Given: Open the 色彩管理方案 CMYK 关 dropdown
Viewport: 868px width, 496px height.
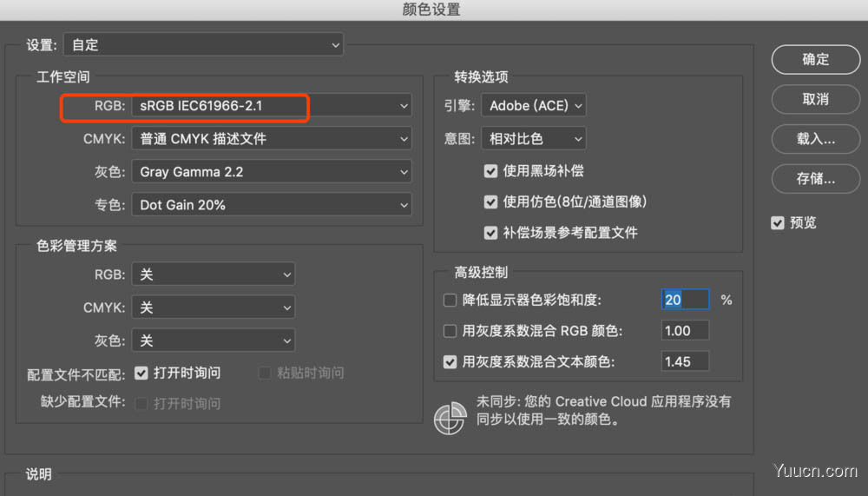Looking at the screenshot, I should [x=214, y=308].
